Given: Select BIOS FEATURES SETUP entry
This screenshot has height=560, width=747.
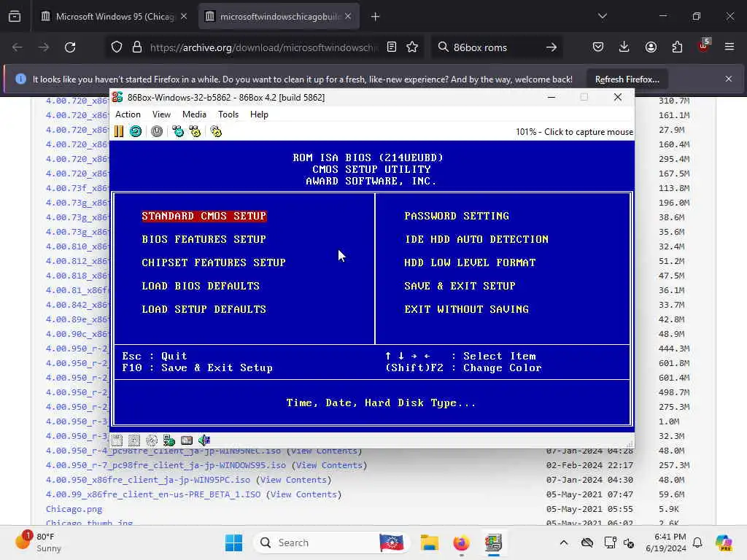Looking at the screenshot, I should 204,239.
